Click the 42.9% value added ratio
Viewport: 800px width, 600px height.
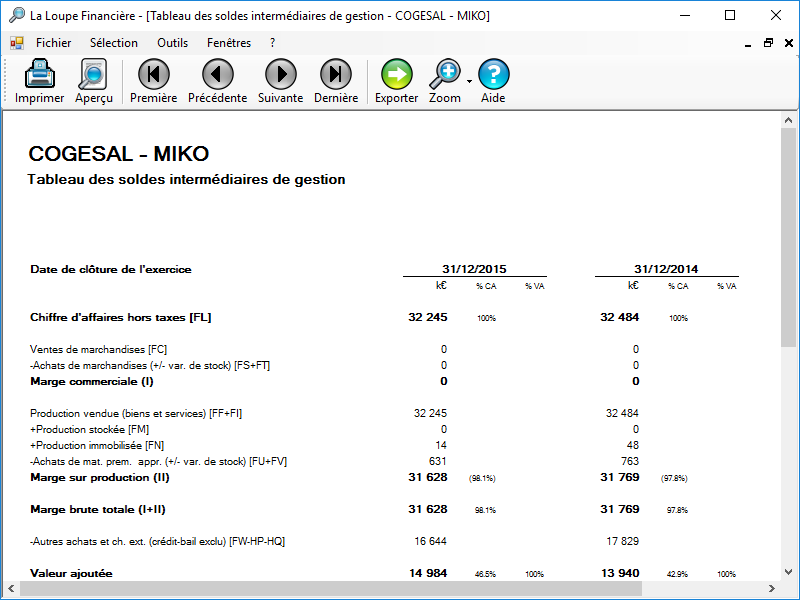[677, 574]
